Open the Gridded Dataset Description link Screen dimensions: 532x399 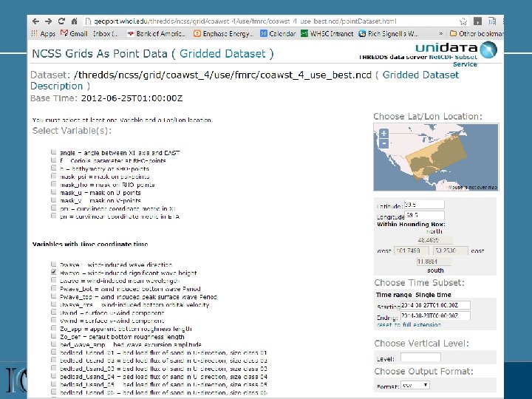tap(245, 81)
